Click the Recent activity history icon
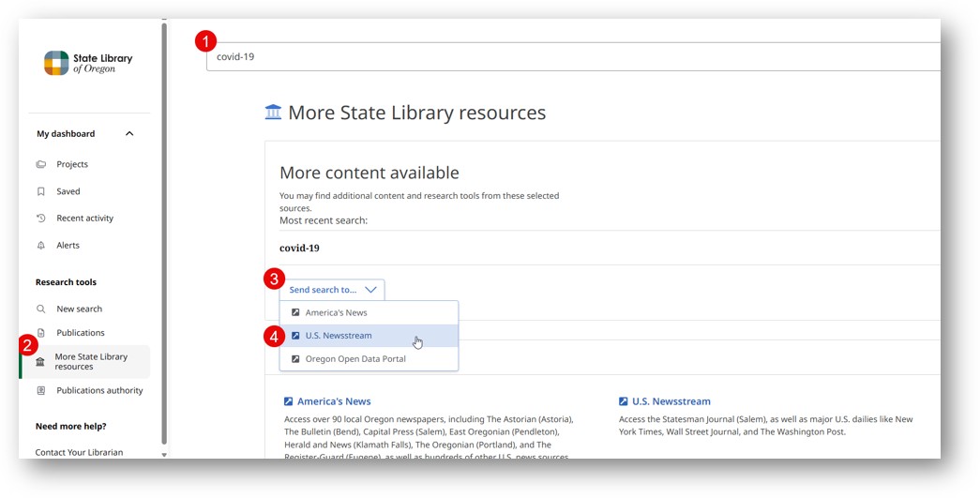This screenshot has width=980, height=498. (41, 219)
